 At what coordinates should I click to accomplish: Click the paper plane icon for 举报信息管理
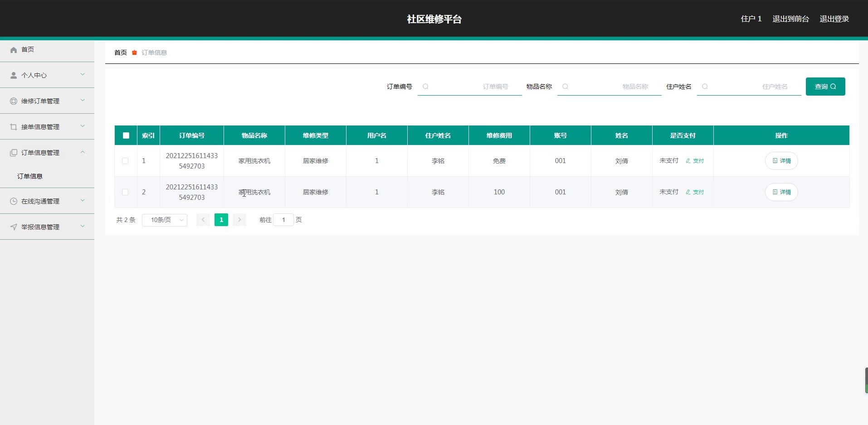(14, 227)
